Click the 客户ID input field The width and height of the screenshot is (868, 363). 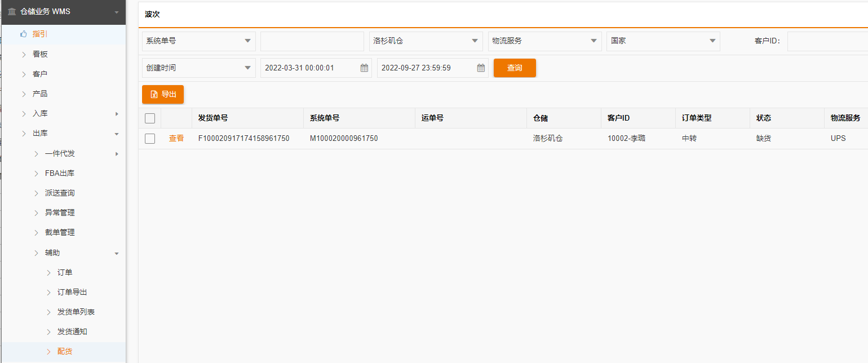(827, 41)
